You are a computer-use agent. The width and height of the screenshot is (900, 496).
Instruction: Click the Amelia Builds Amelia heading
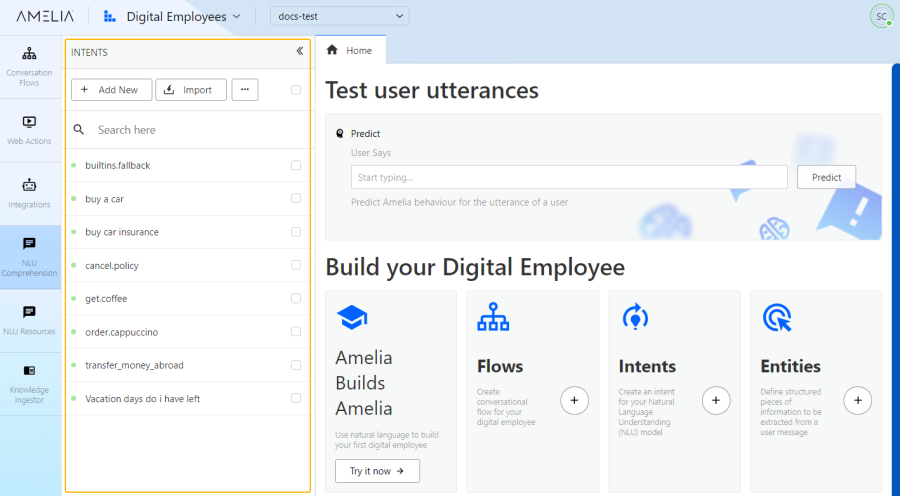pos(364,383)
